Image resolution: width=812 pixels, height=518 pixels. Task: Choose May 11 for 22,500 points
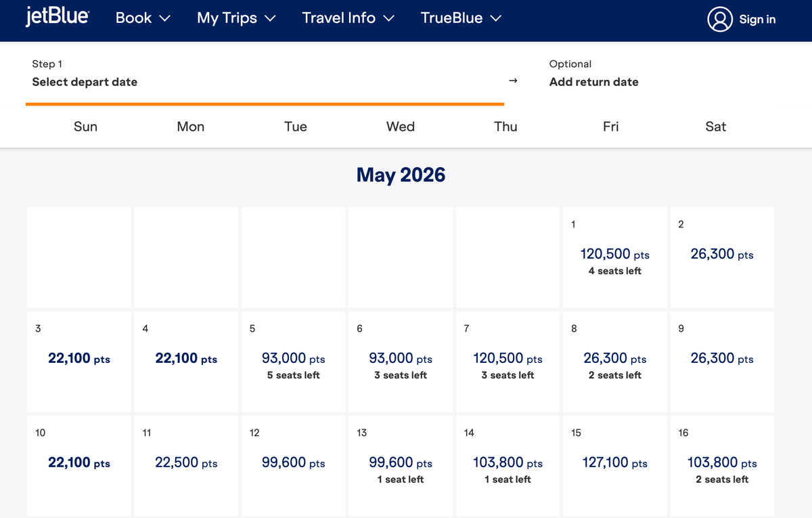[x=185, y=466]
